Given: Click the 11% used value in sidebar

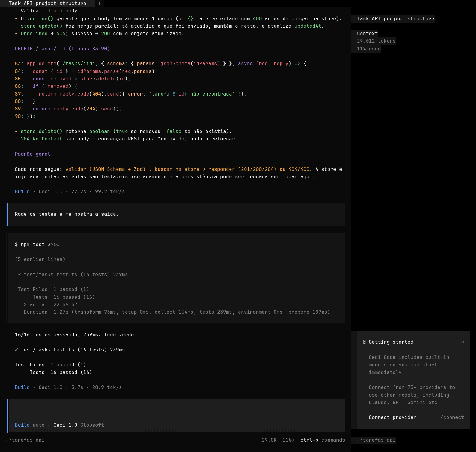Looking at the screenshot, I should coord(369,49).
